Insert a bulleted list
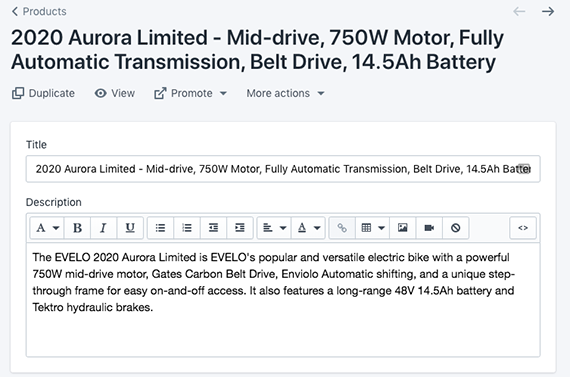 click(160, 228)
